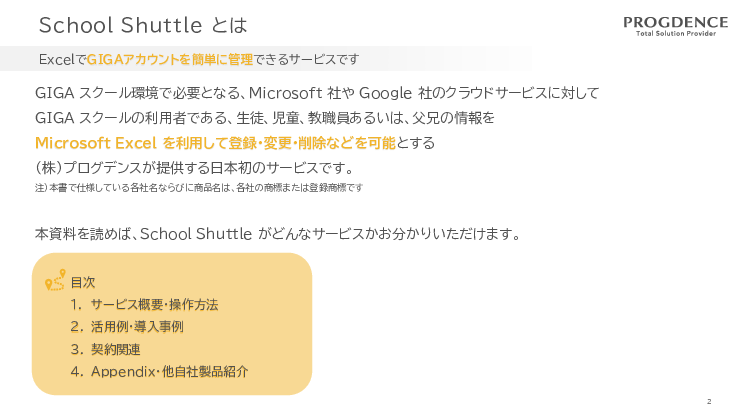
Task: Go to "4. Appendix・他自社製品紹介" entry
Action: pyautogui.click(x=159, y=371)
